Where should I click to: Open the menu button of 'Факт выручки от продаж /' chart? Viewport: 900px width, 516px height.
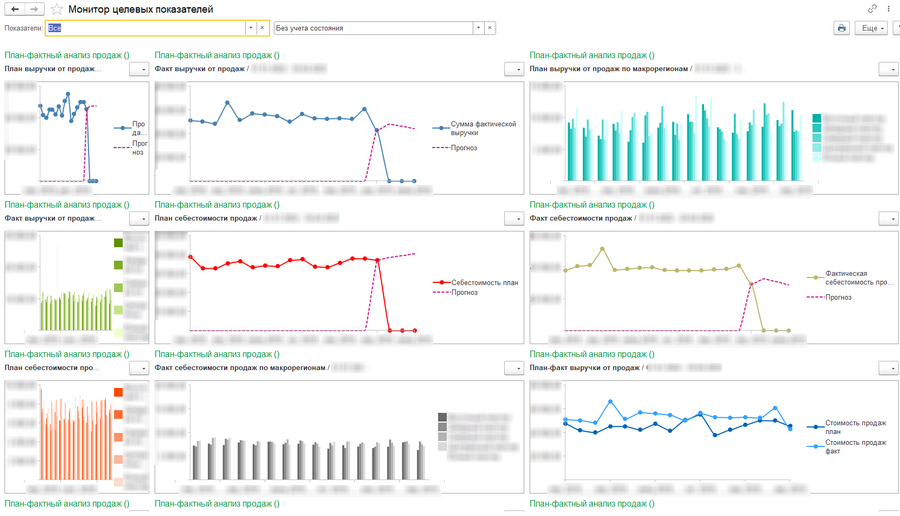[514, 69]
